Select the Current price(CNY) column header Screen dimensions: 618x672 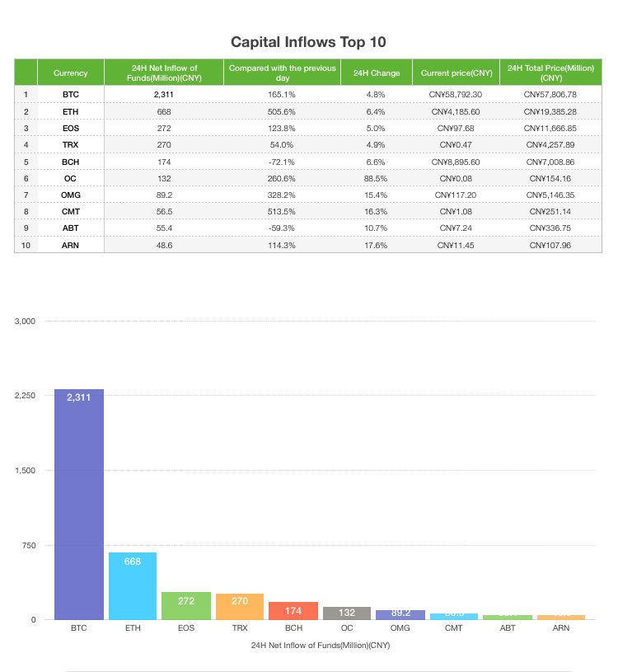[456, 73]
